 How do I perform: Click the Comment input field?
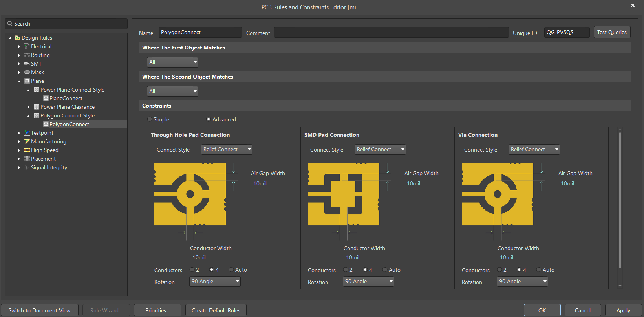click(391, 32)
